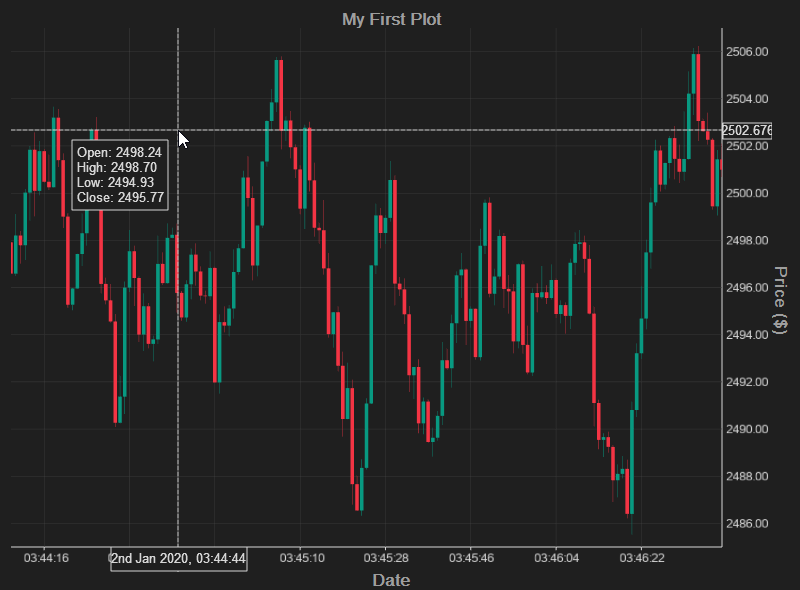Select the 2500.00 price axis tick
Viewport: 800px width, 590px height.
click(x=747, y=193)
